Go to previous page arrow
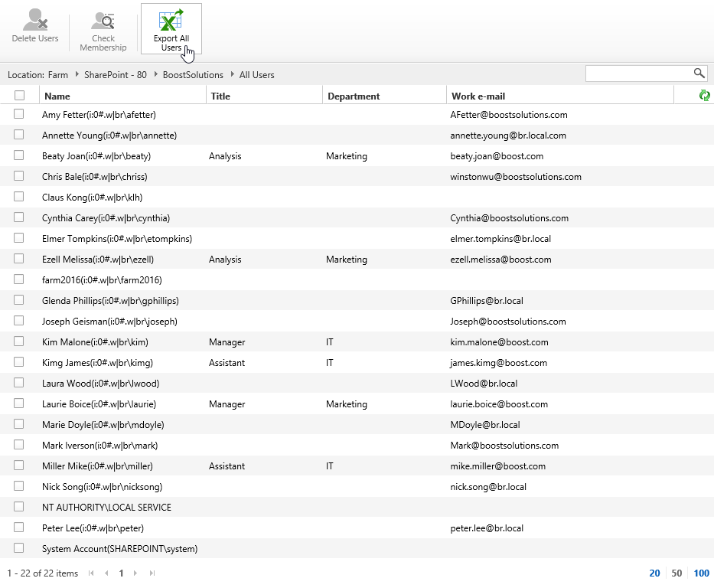The height and width of the screenshot is (588, 714). click(x=106, y=573)
